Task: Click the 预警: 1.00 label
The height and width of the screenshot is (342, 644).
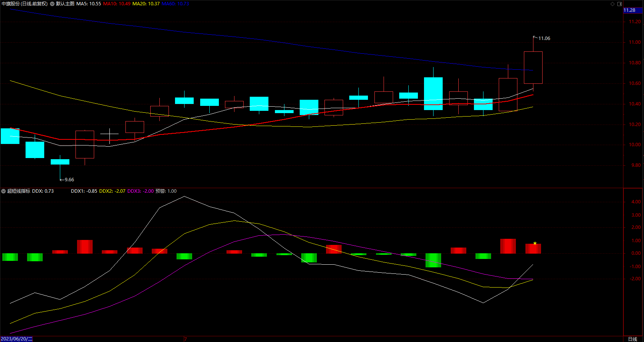Action: [x=166, y=191]
